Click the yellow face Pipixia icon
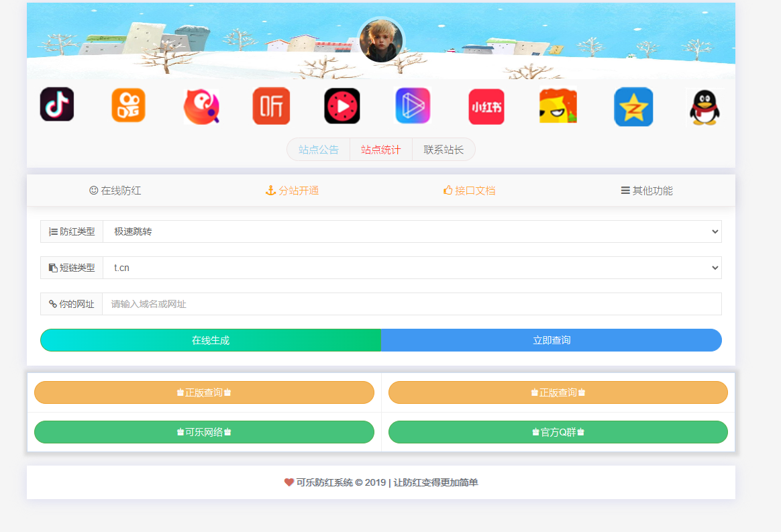781x532 pixels. [558, 106]
